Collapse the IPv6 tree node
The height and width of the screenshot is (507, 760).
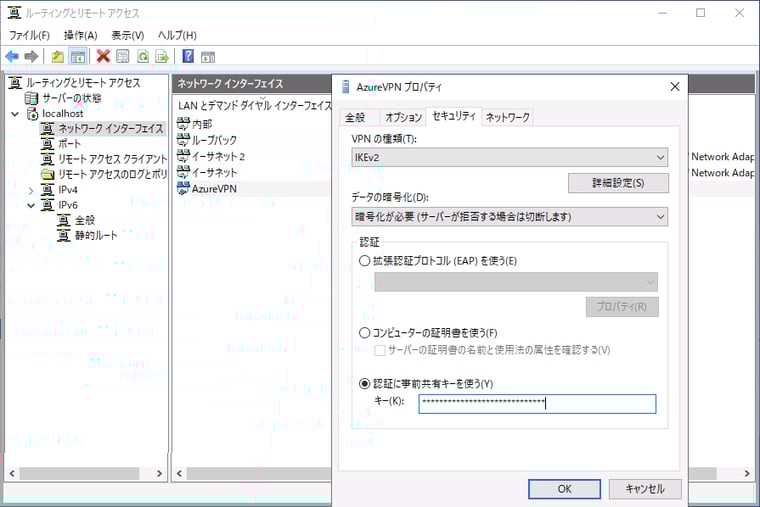(x=31, y=205)
